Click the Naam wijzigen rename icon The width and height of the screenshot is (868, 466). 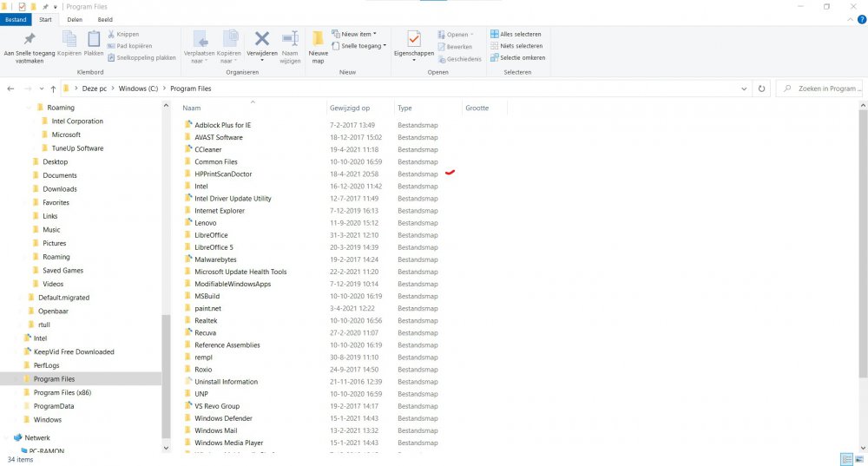pos(290,40)
